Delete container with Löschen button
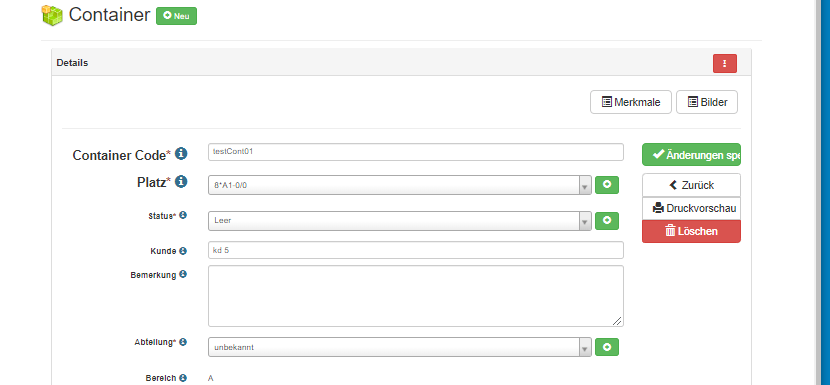Screen dimensions: 830x385 (x=691, y=231)
